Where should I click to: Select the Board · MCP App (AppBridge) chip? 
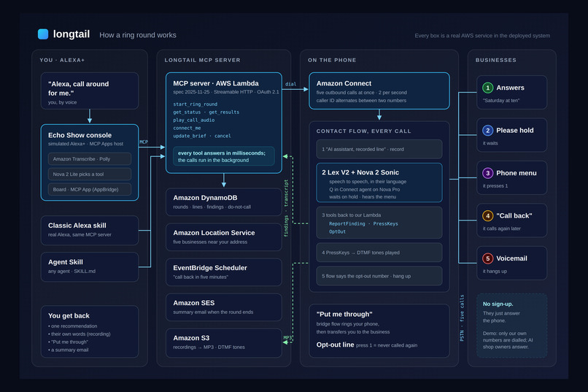90,190
